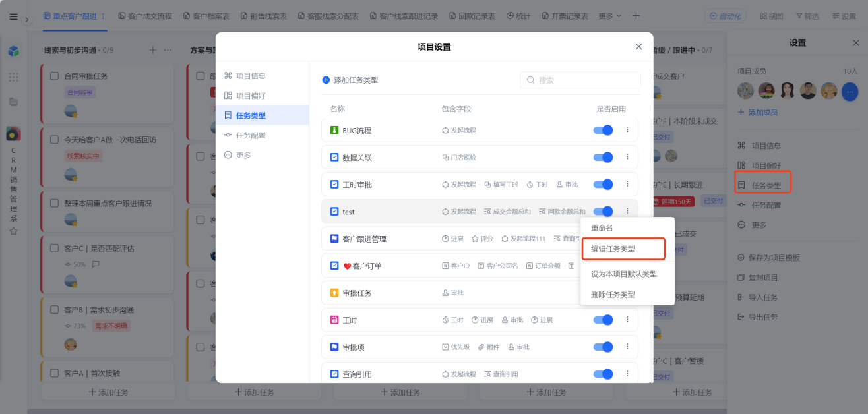Viewport: 868px width, 414px height.
Task: Click the 数据关联 type icon
Action: click(334, 158)
